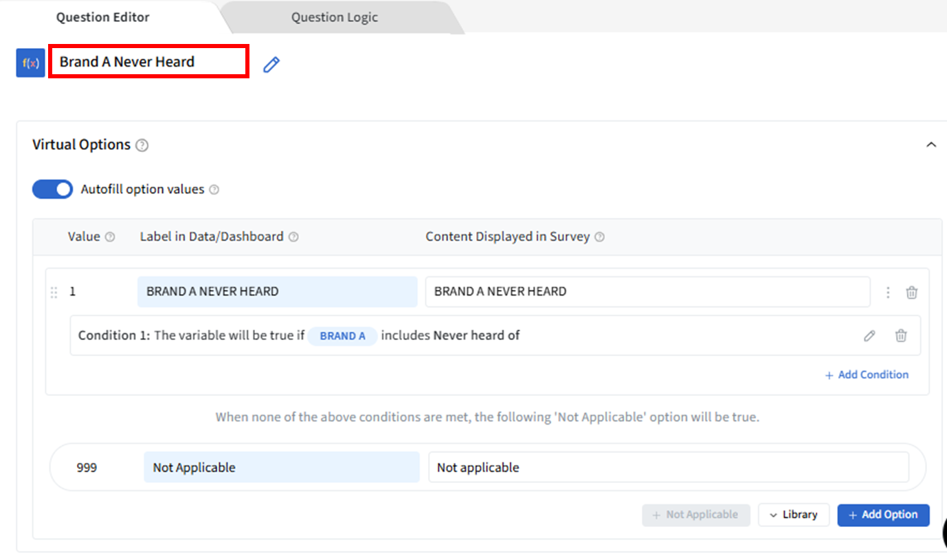
Task: Click the drag handle for option 1
Action: click(54, 292)
